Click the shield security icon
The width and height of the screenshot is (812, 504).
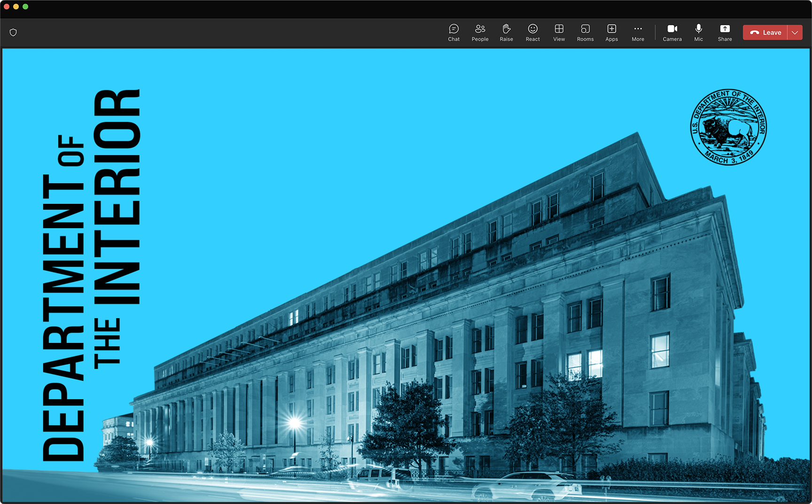coord(13,32)
